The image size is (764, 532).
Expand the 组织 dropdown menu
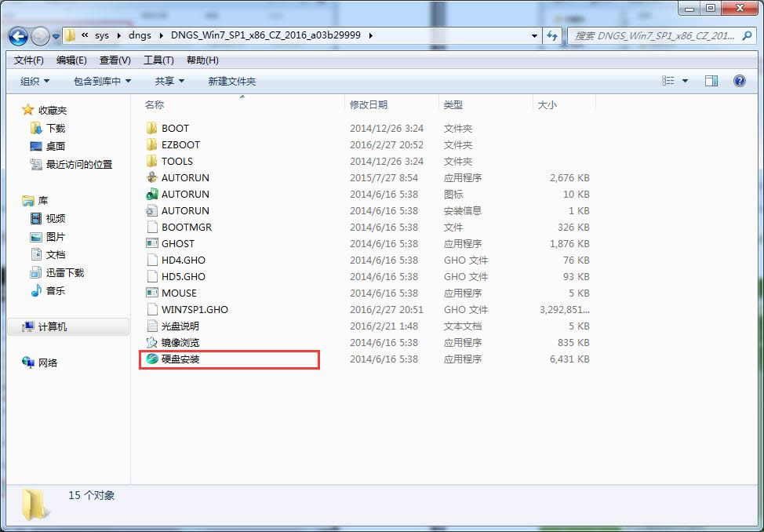35,82
